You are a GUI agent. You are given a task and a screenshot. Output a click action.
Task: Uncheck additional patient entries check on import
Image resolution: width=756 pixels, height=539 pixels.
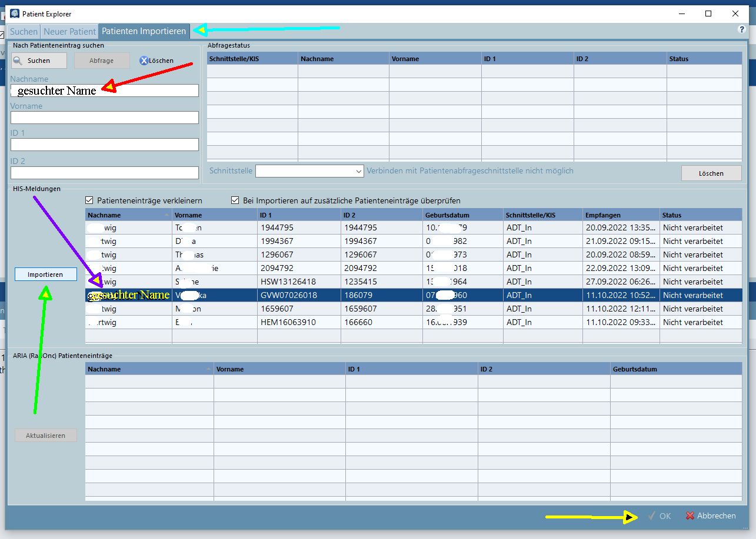(235, 200)
